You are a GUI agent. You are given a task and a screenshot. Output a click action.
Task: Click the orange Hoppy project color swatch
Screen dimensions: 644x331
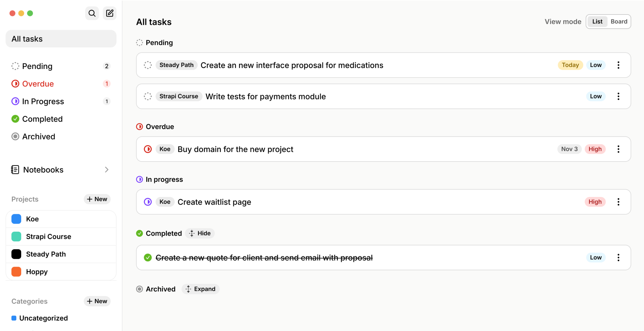[16, 272]
